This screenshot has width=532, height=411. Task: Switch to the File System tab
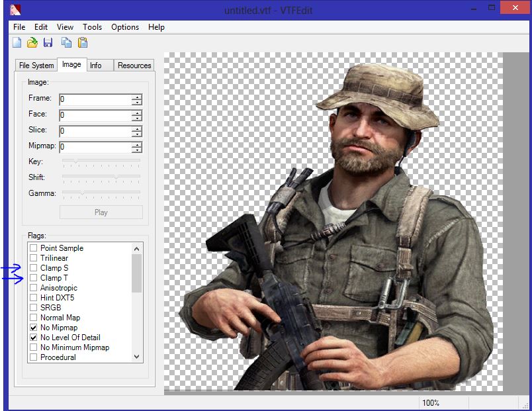click(x=36, y=66)
